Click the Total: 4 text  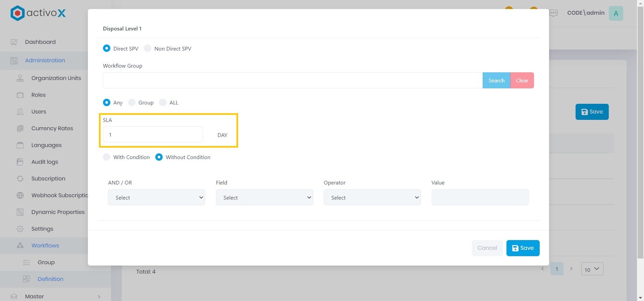coord(146,272)
